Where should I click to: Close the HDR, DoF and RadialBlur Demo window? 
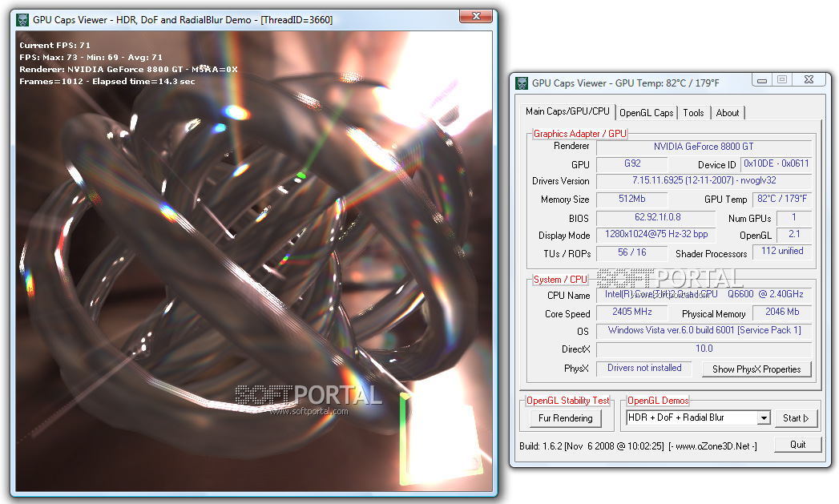pos(476,17)
